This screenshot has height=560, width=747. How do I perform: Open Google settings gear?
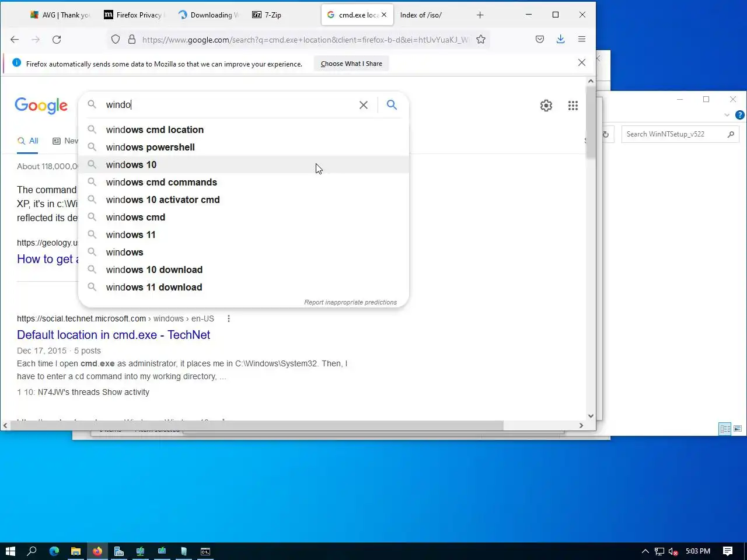point(546,106)
